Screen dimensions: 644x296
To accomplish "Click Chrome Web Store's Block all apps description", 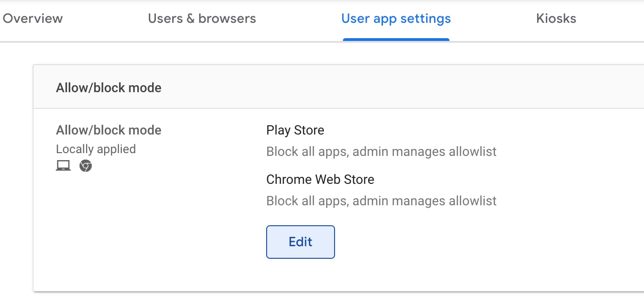I will 381,201.
